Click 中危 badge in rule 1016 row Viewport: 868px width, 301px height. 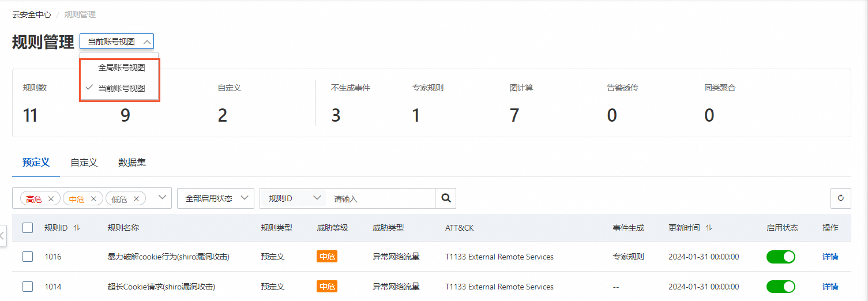click(x=327, y=257)
